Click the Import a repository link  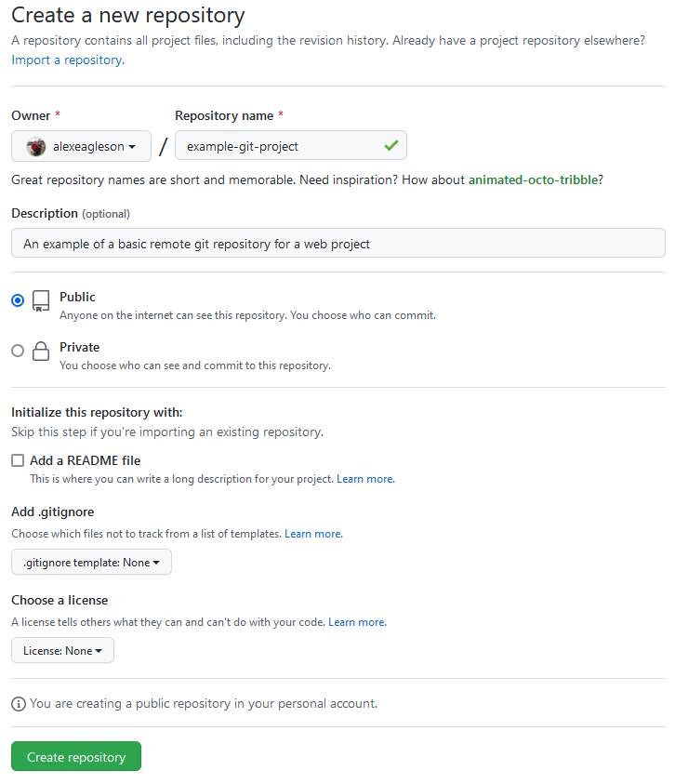pyautogui.click(x=68, y=60)
